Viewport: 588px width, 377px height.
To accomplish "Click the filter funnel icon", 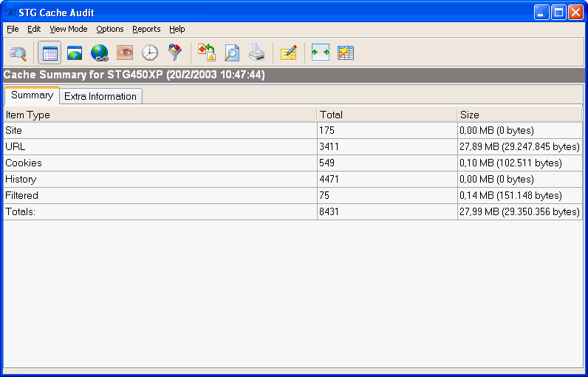I will pos(175,53).
